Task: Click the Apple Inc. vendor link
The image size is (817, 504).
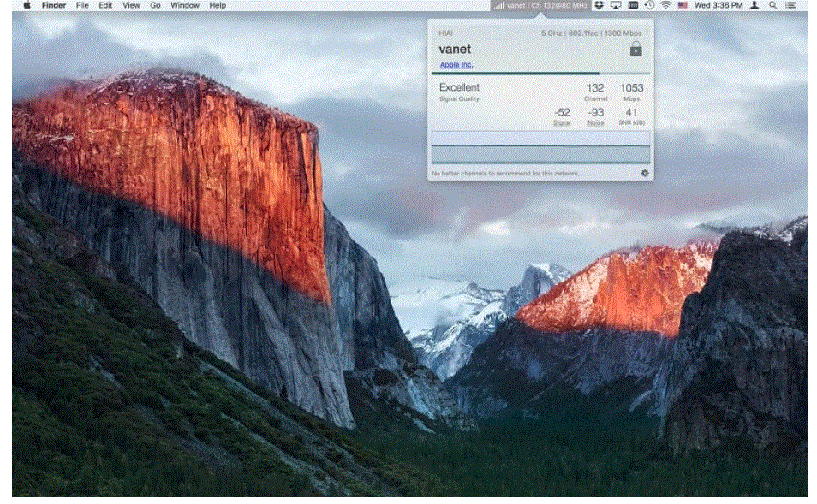Action: tap(456, 64)
